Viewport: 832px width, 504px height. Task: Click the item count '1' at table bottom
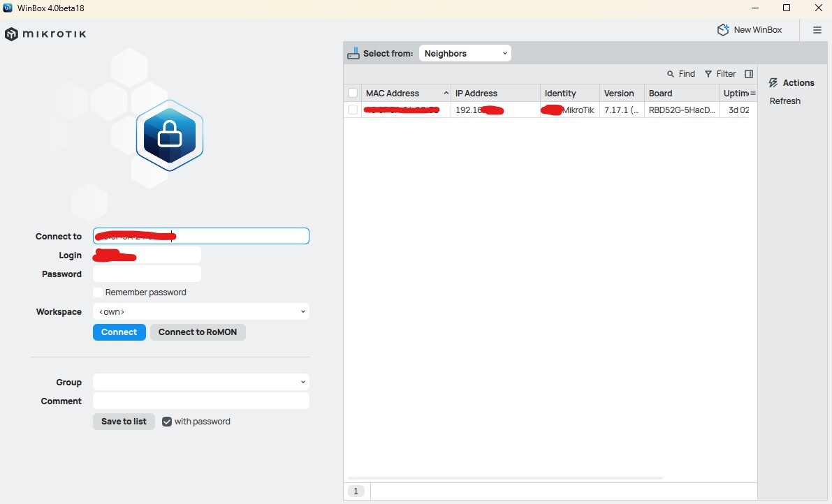click(x=356, y=491)
